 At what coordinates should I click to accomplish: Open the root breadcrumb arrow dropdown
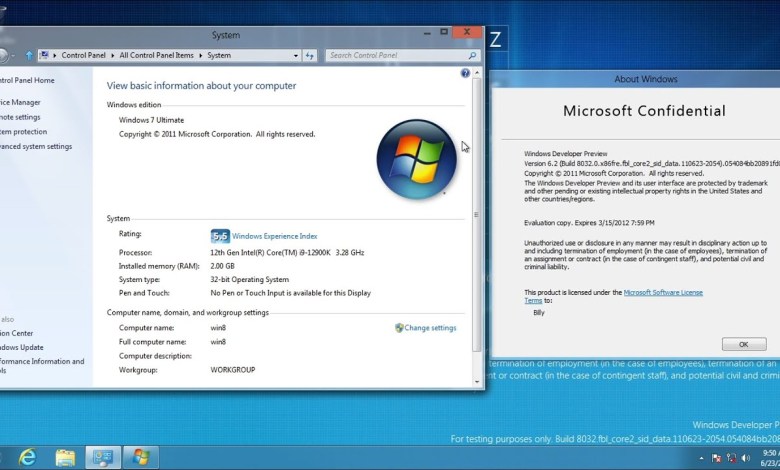point(55,55)
